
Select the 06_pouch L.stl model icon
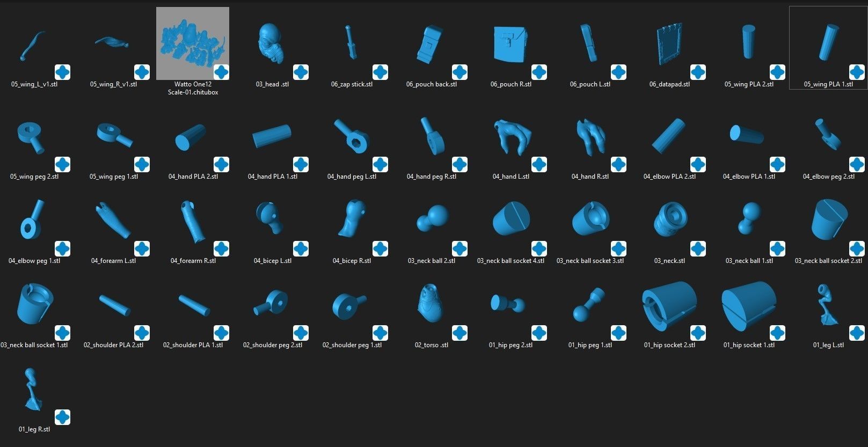click(x=590, y=43)
